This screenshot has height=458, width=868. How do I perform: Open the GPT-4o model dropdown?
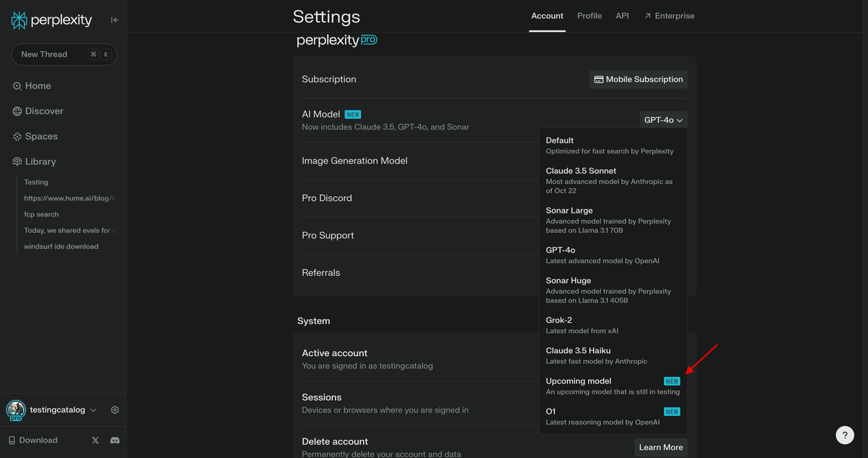click(663, 119)
